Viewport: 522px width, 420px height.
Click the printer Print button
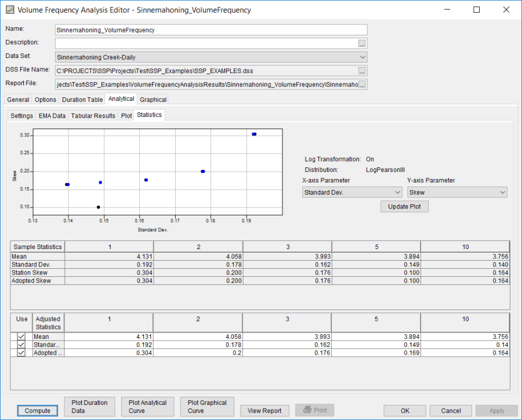314,410
